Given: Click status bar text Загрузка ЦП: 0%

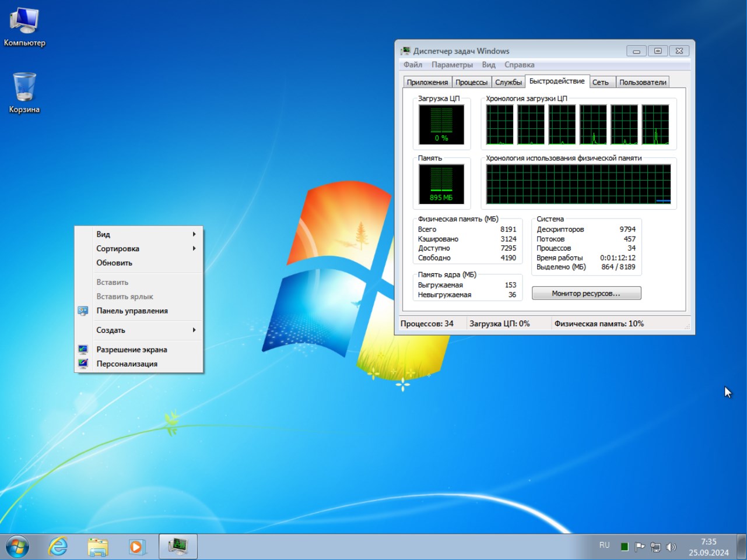Looking at the screenshot, I should pos(500,323).
